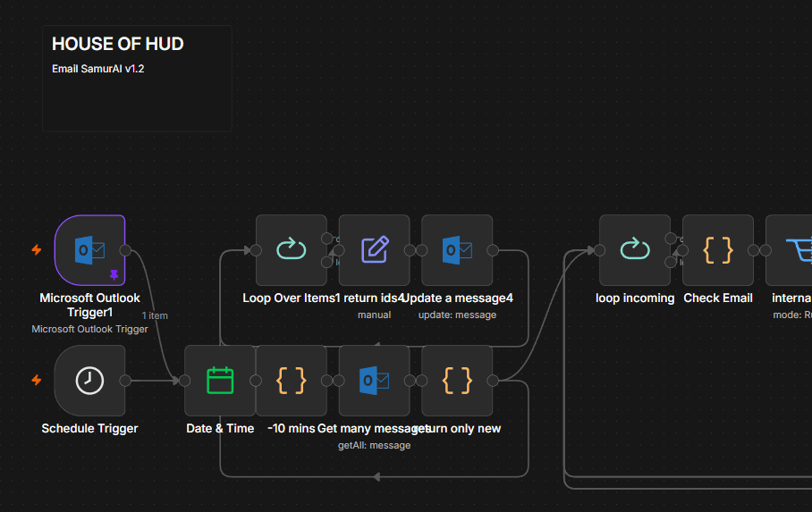Open the Schedule Trigger clock node

pyautogui.click(x=89, y=381)
